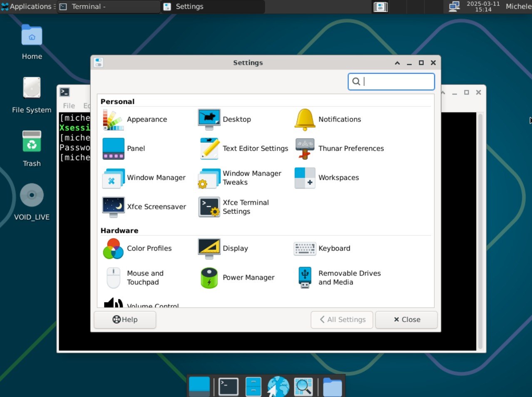Open Panel settings
Image resolution: width=532 pixels, height=397 pixels.
pos(124,149)
